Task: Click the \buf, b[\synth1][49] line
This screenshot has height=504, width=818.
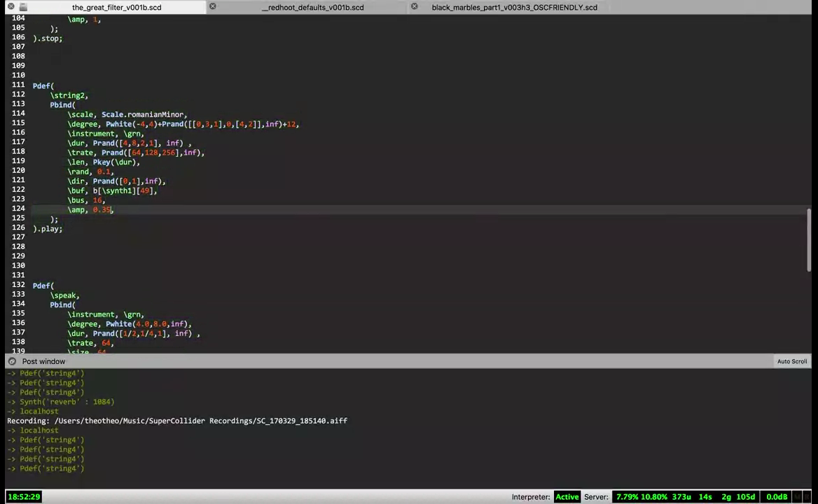Action: pos(112,191)
